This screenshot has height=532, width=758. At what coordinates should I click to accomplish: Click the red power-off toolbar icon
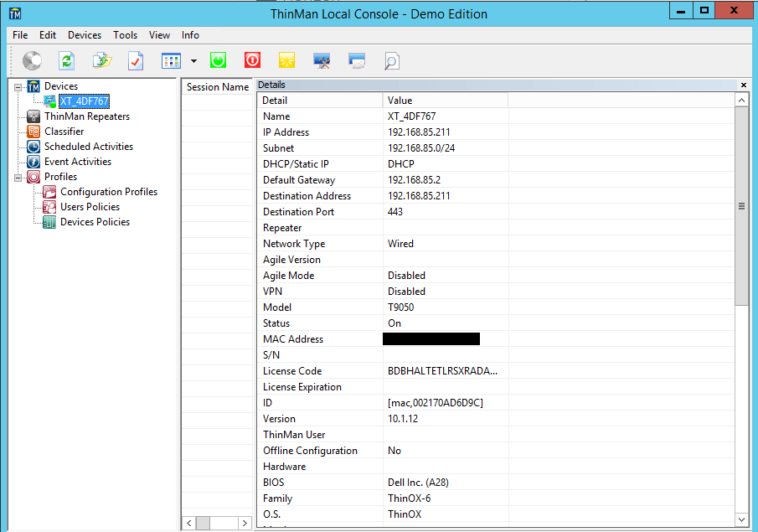pyautogui.click(x=252, y=60)
